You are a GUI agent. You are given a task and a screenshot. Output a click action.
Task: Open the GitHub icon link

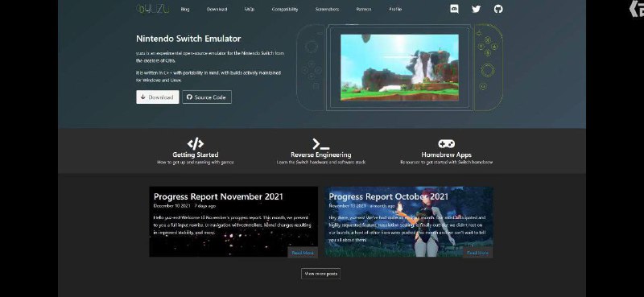click(498, 9)
